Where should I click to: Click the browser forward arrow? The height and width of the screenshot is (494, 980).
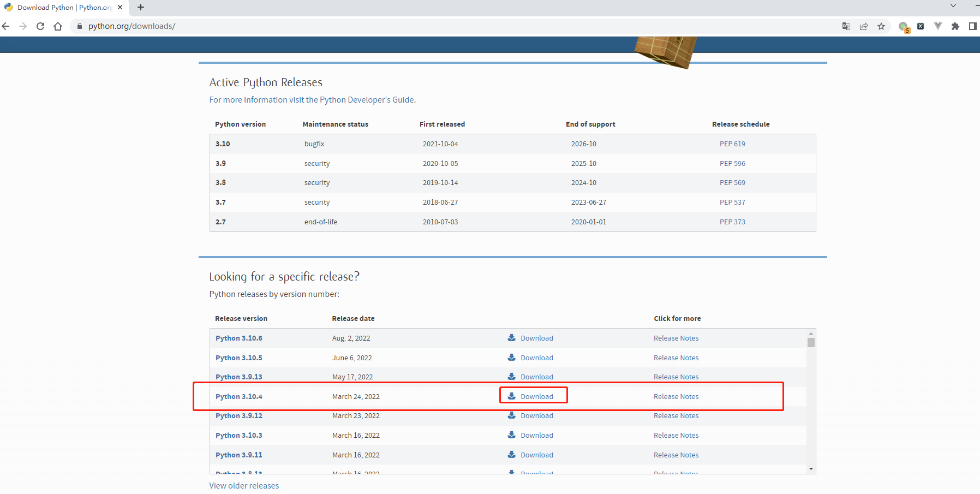click(23, 26)
